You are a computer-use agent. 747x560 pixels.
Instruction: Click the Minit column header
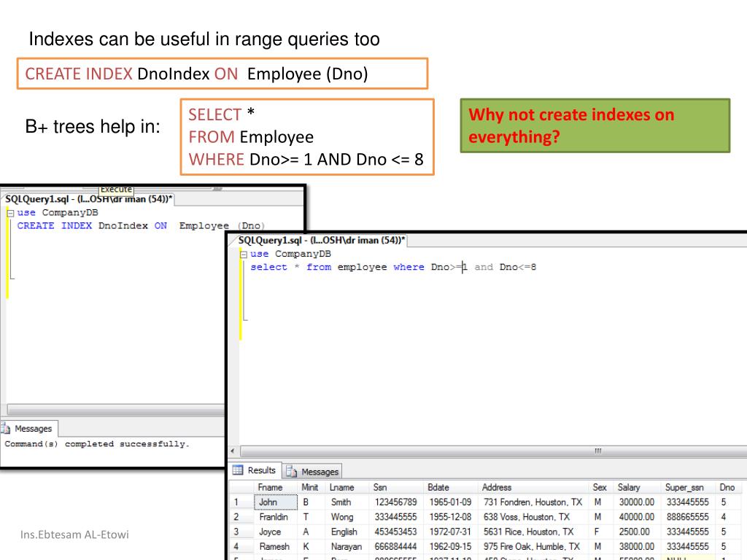(311, 487)
